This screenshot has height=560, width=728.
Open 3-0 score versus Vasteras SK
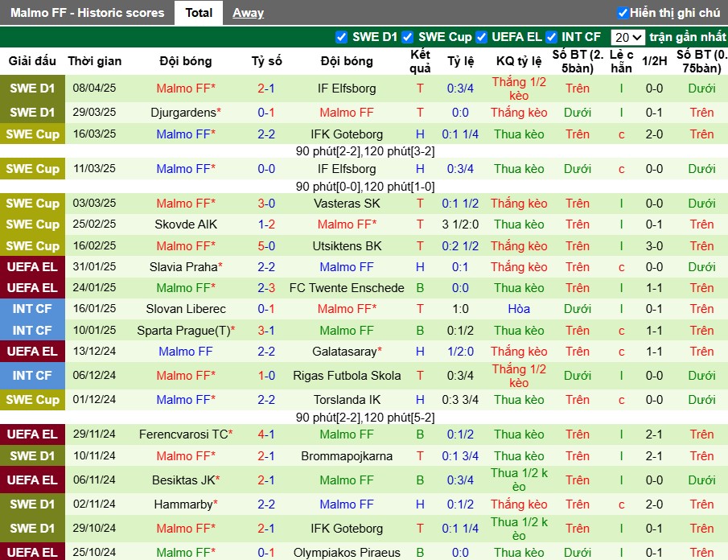pyautogui.click(x=266, y=204)
